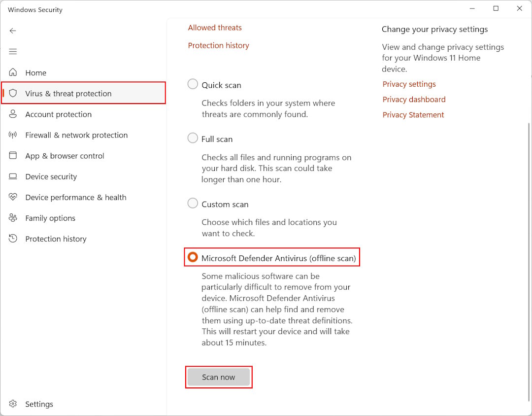Select the Quick scan radio button
Viewport: 532px width, 416px height.
193,84
